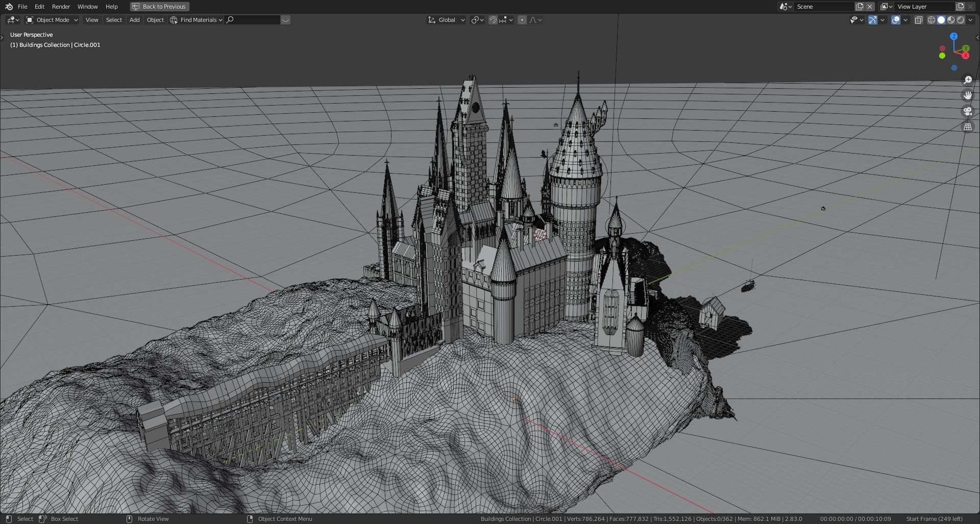Open the pivot point selector
980x524 pixels.
coord(477,20)
